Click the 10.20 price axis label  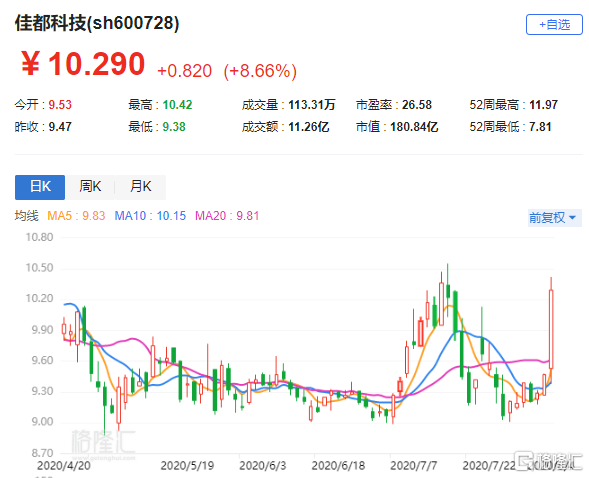(x=39, y=299)
